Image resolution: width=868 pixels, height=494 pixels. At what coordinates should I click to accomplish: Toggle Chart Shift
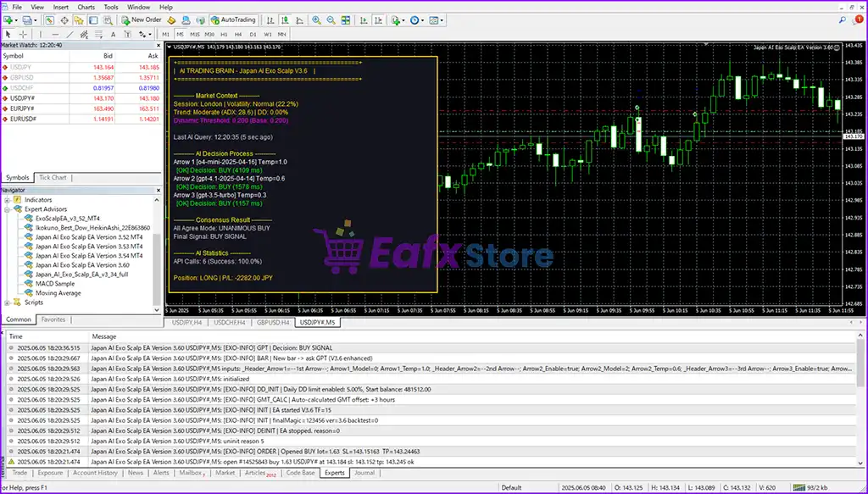[379, 20]
